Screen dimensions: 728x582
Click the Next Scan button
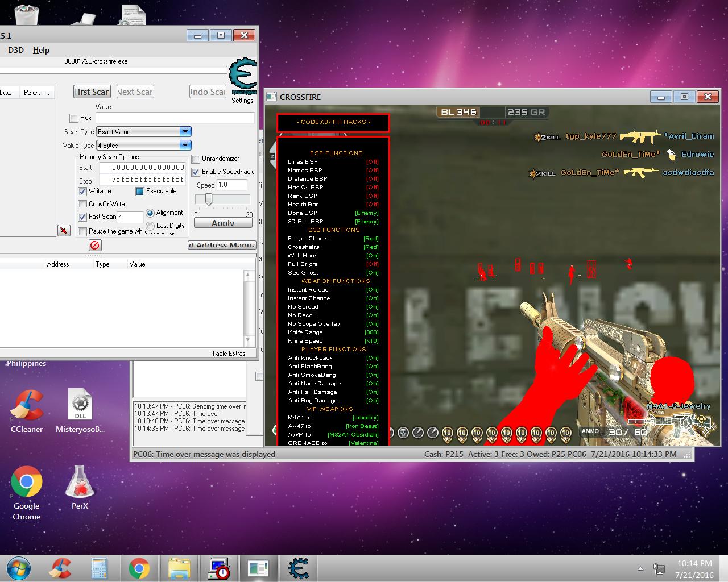coord(135,92)
